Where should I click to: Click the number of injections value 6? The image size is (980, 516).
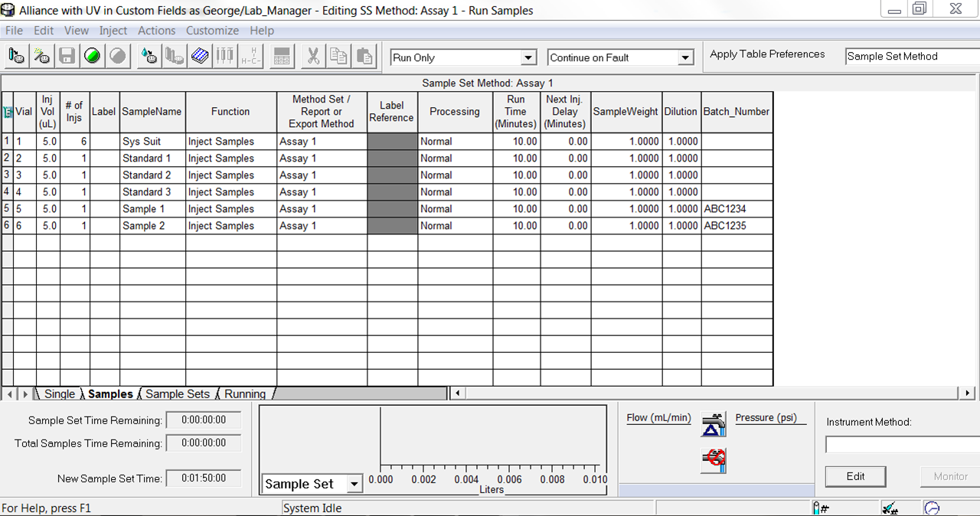(x=74, y=142)
